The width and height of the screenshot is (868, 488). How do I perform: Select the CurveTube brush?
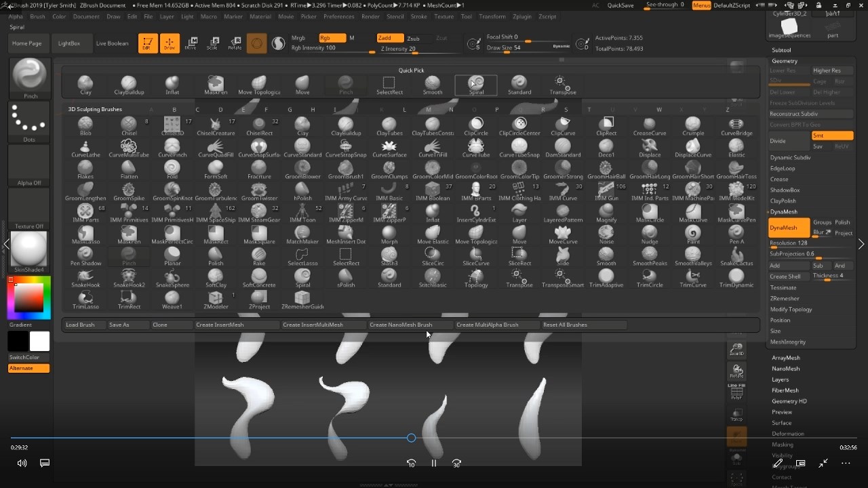pyautogui.click(x=475, y=147)
